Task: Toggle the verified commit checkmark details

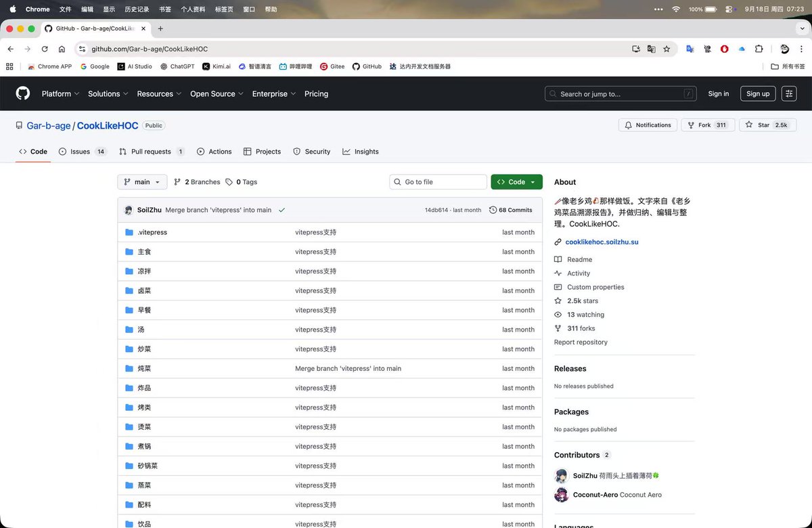Action: (x=282, y=210)
